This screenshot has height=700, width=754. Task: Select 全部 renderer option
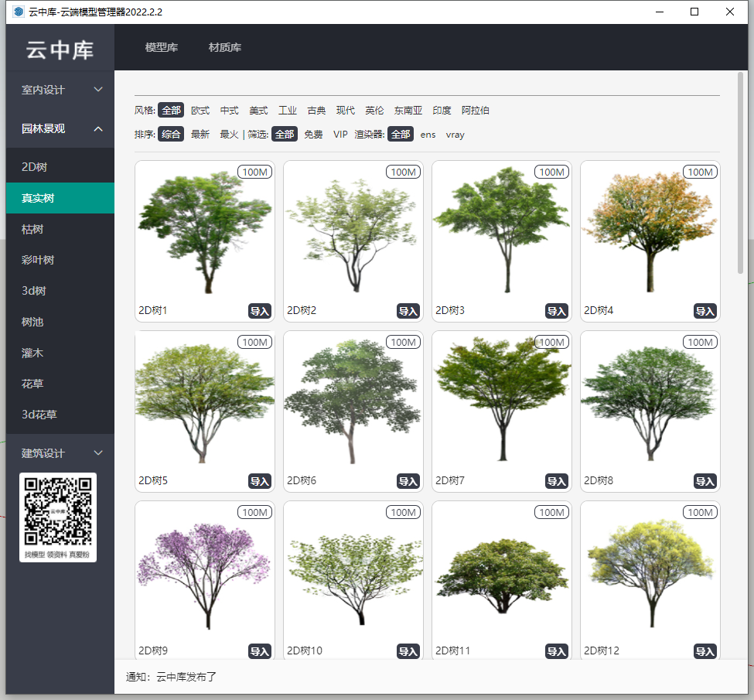pyautogui.click(x=401, y=135)
